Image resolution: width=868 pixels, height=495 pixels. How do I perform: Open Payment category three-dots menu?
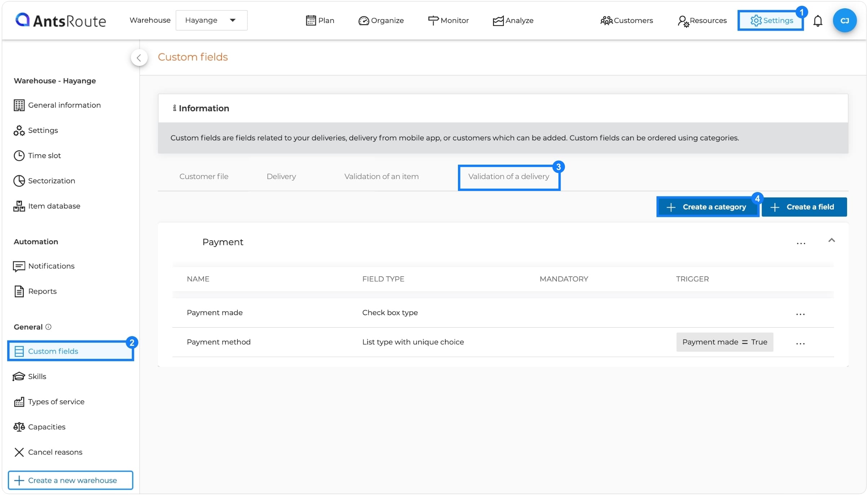pos(801,244)
